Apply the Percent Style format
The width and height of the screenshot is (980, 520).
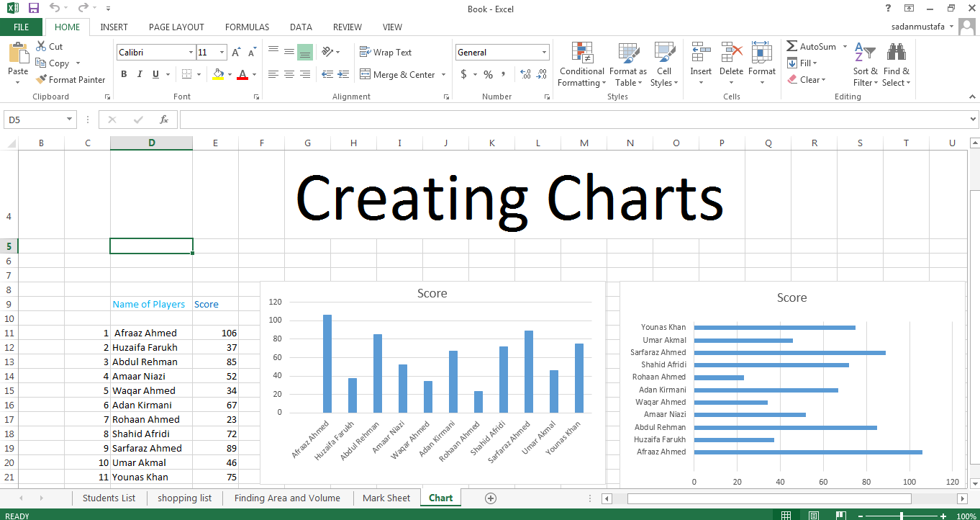point(487,74)
